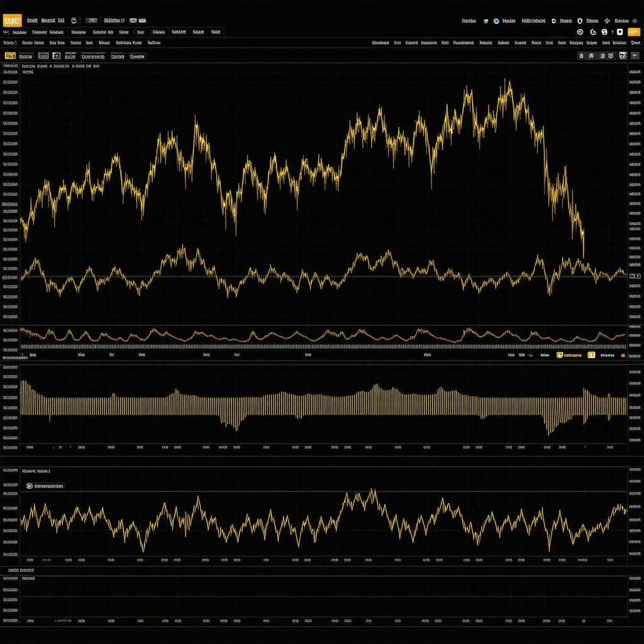Image resolution: width=644 pixels, height=644 pixels.
Task: Click the round face icon in header second row
Action: click(x=604, y=31)
